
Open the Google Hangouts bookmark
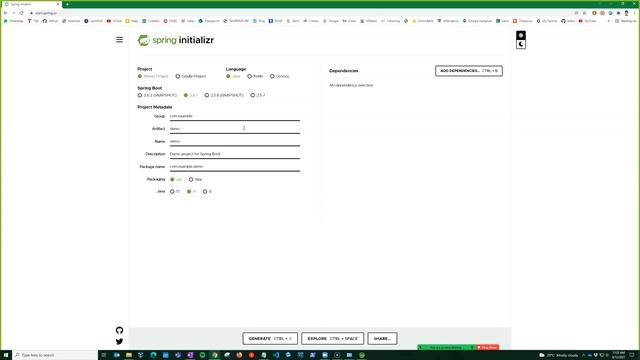point(477,21)
